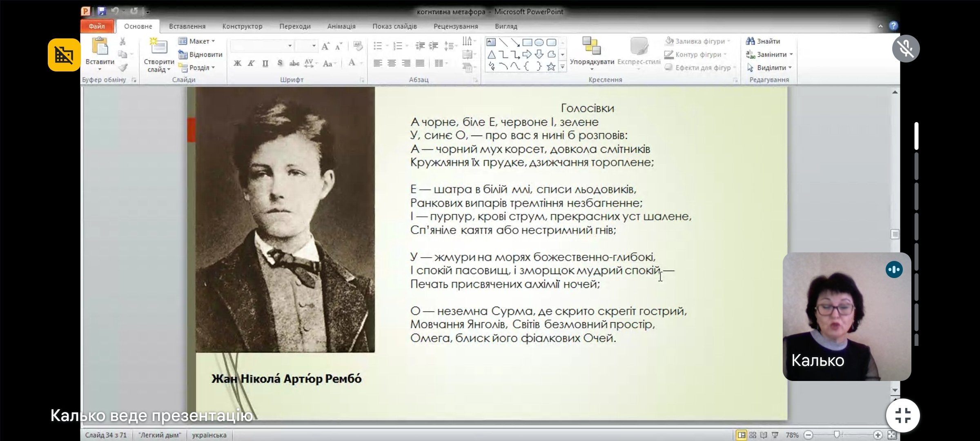Open Розділ section dropdown
Viewport: 980px width, 441px height.
(196, 68)
